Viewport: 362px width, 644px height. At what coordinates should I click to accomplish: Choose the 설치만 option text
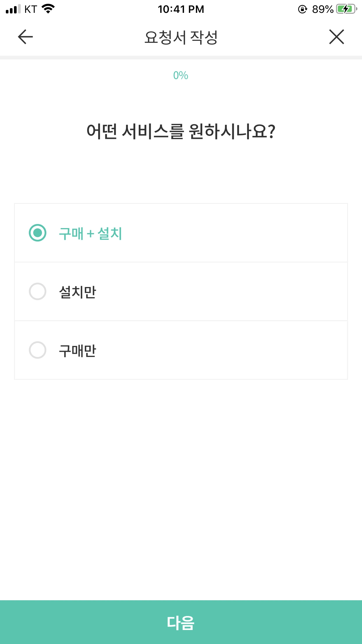coord(78,292)
